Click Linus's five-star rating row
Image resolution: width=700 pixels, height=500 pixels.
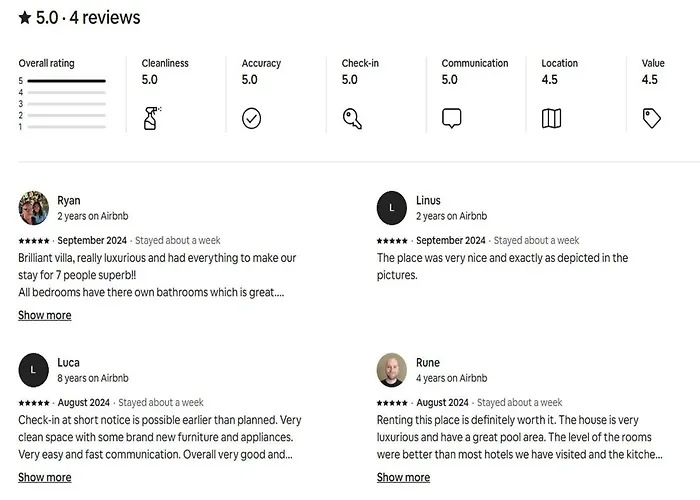tap(392, 241)
